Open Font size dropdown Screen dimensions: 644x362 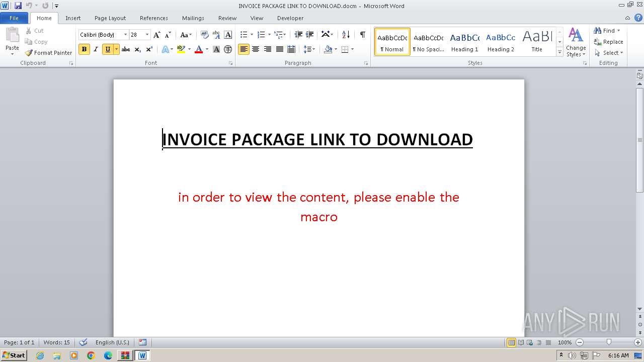point(147,35)
